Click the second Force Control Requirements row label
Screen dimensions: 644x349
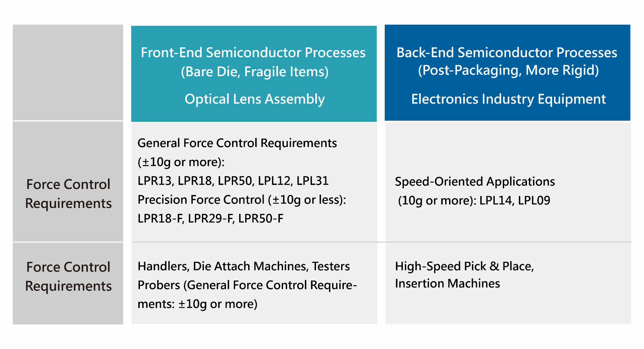[x=68, y=277]
